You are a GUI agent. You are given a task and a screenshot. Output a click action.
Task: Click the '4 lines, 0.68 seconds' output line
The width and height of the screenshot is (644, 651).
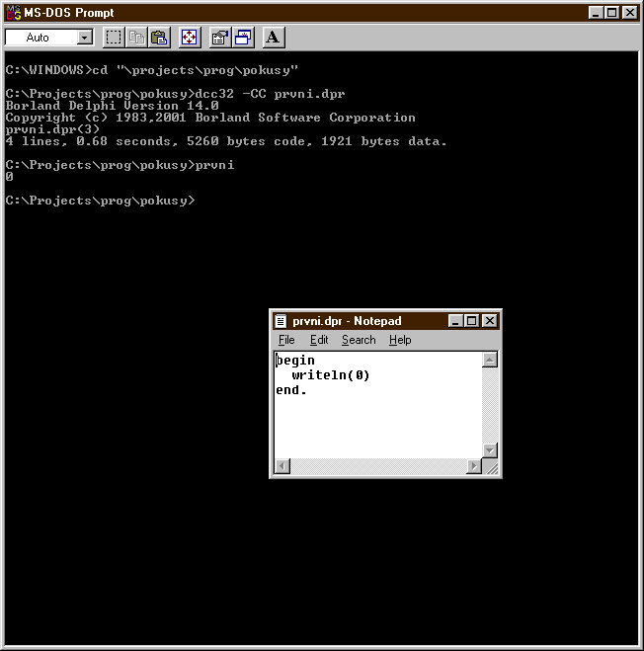click(x=226, y=141)
